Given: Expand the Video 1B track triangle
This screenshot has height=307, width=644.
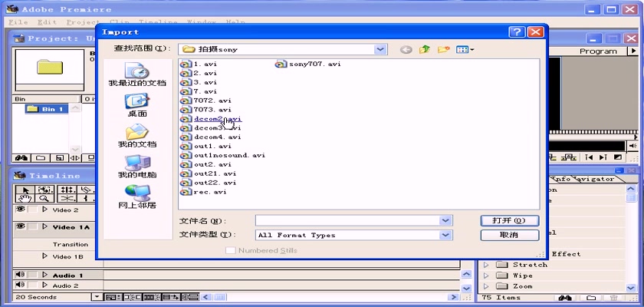Looking at the screenshot, I should click(x=44, y=256).
